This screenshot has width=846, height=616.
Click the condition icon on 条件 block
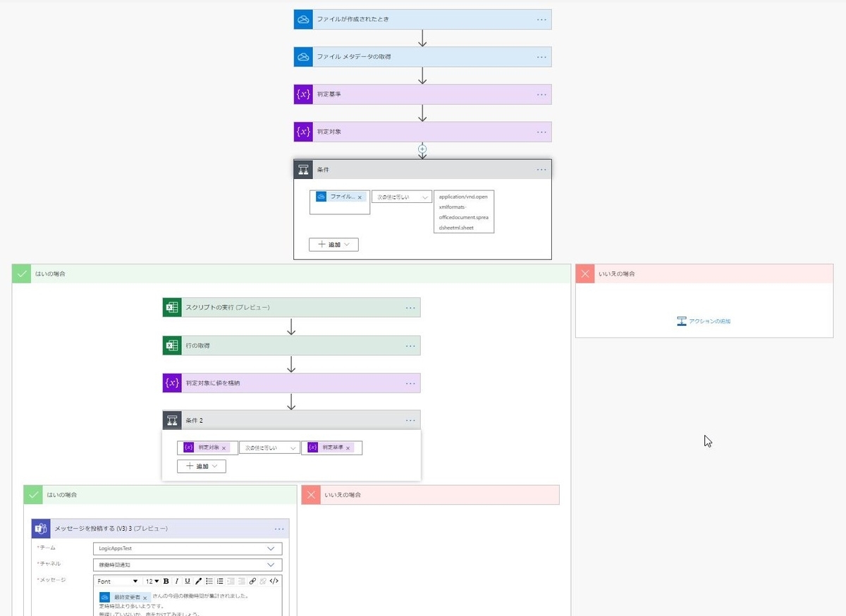(x=303, y=169)
